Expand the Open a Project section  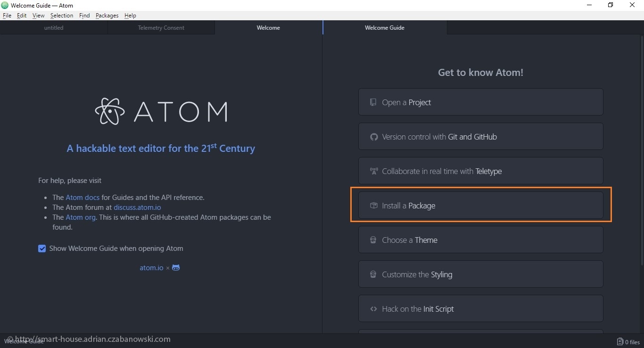pos(480,102)
